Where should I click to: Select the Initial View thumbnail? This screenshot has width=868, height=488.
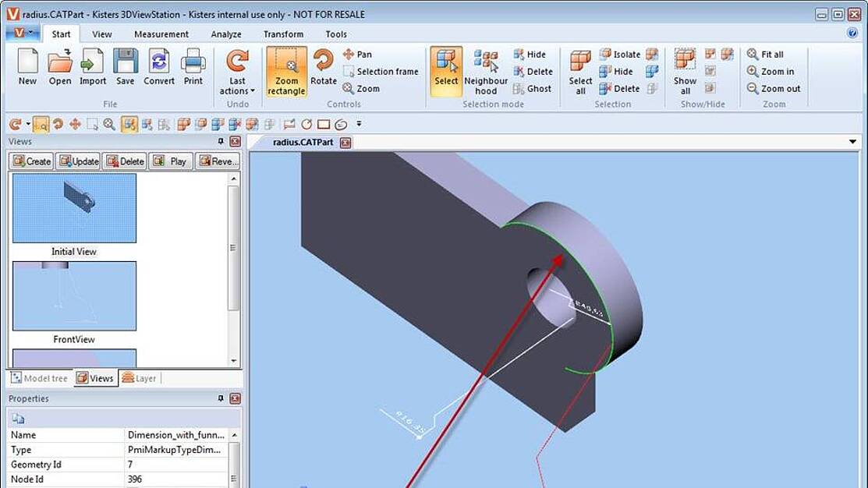[74, 208]
